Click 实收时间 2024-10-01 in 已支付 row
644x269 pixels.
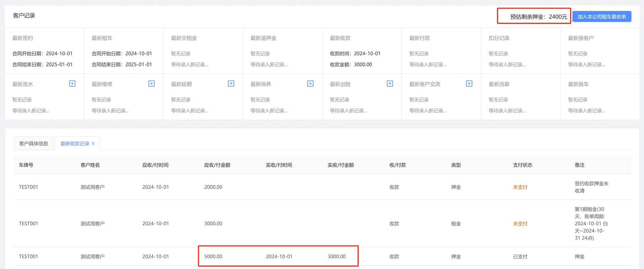(x=279, y=257)
